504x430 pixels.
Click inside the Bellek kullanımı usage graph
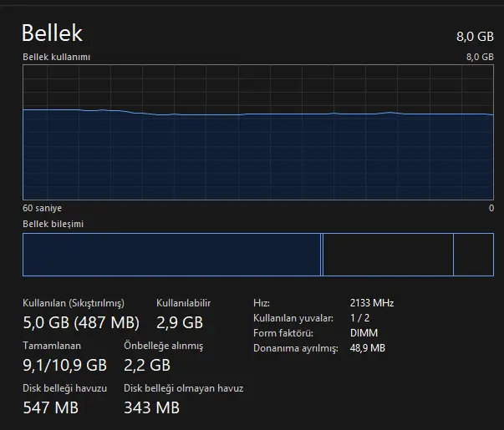[258, 132]
